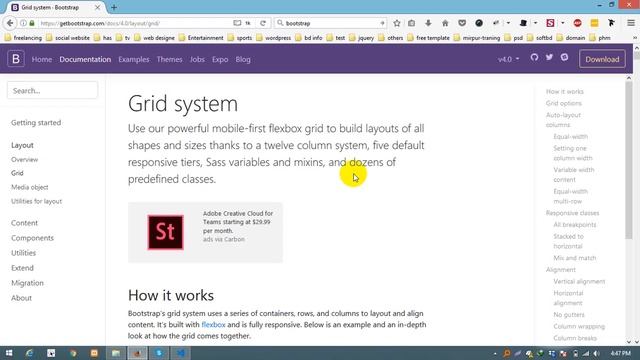Open the freelancing bookmarks folder
640x360 pixels.
(x=23, y=38)
